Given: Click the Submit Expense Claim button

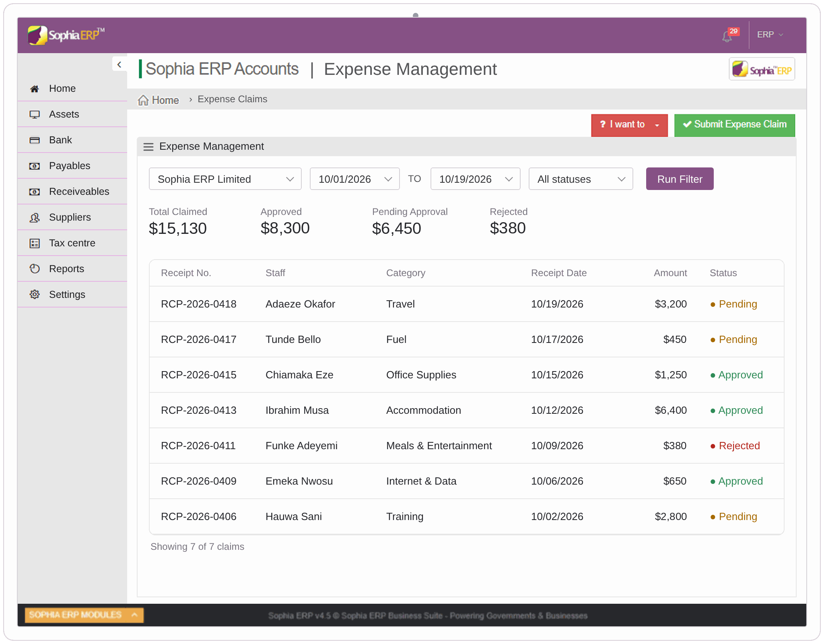Looking at the screenshot, I should 735,125.
